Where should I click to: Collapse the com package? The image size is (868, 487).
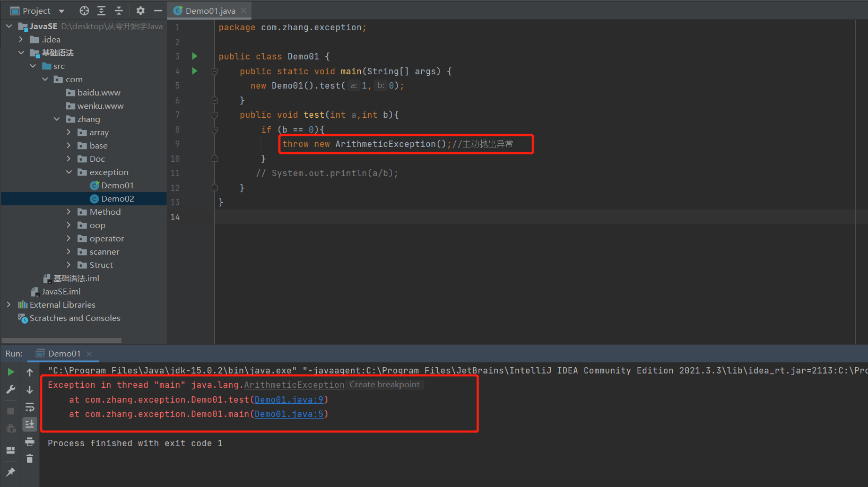click(45, 79)
